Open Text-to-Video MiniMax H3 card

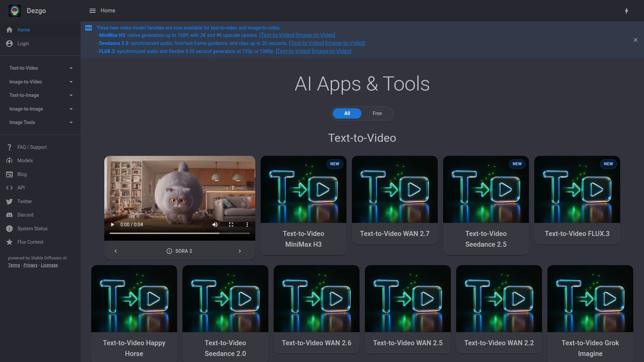coord(303,205)
